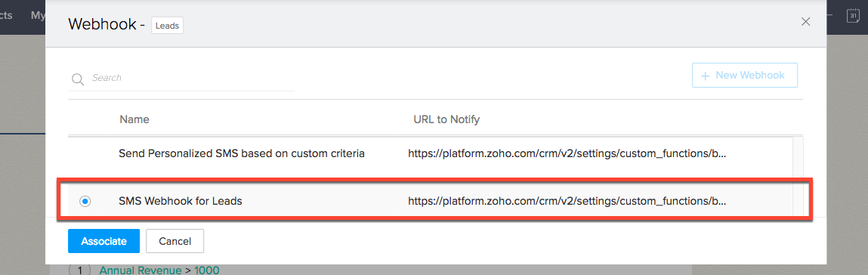The width and height of the screenshot is (868, 275).
Task: Open the calendar icon in the top bar
Action: tap(852, 16)
